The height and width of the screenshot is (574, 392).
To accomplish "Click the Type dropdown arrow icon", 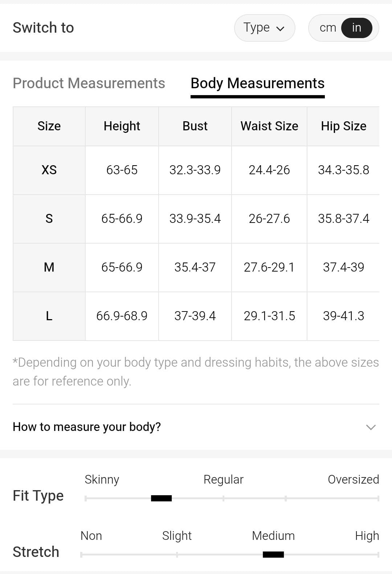I will click(x=280, y=29).
